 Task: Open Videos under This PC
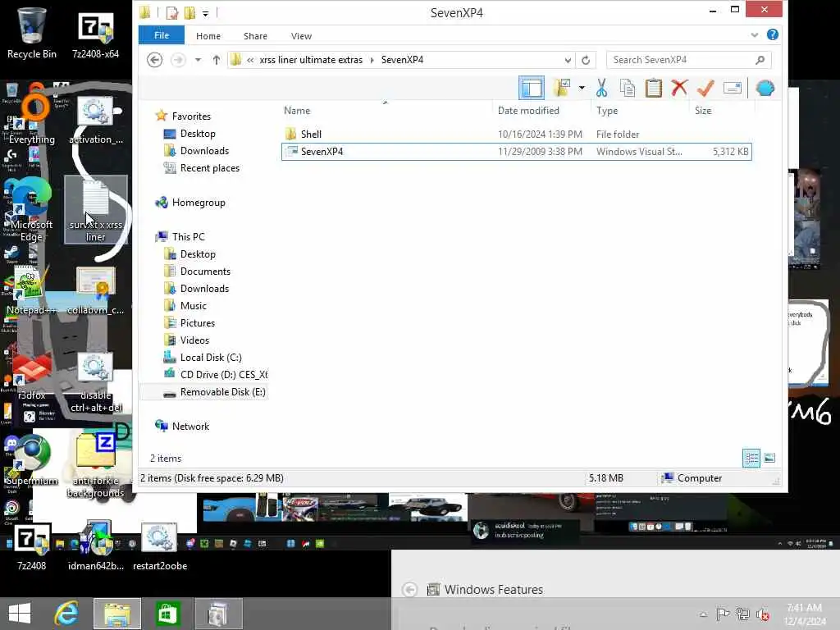(186, 340)
